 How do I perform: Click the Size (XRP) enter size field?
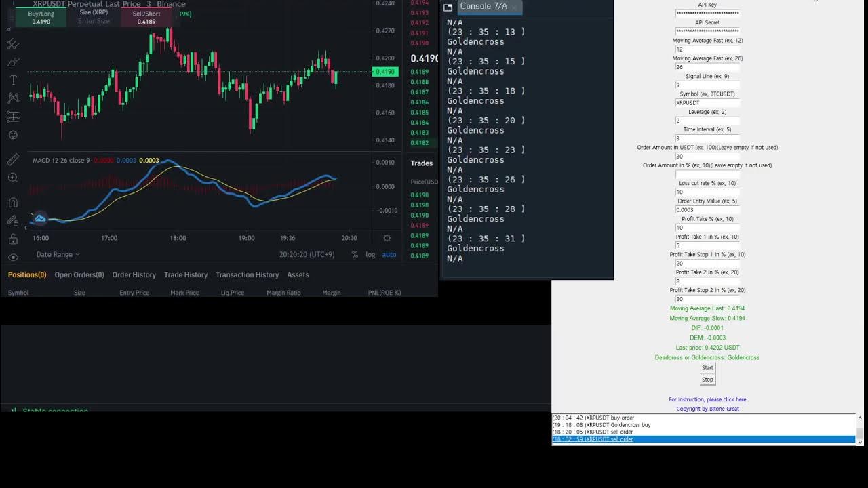(x=94, y=21)
